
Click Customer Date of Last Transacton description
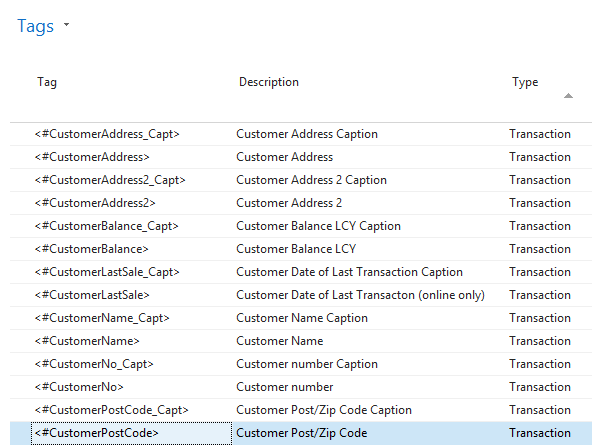[x=361, y=295]
